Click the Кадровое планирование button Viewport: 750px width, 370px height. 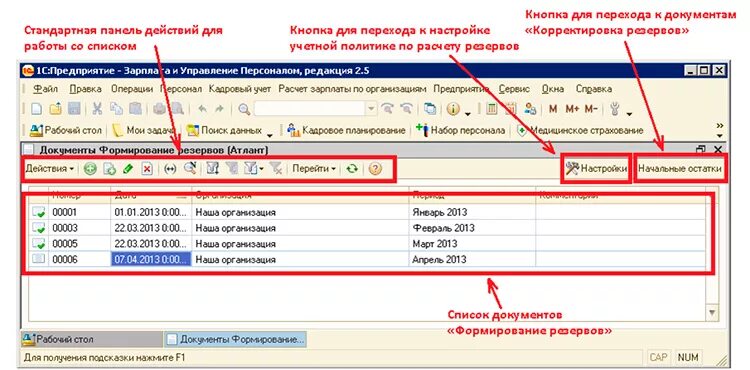(x=347, y=130)
